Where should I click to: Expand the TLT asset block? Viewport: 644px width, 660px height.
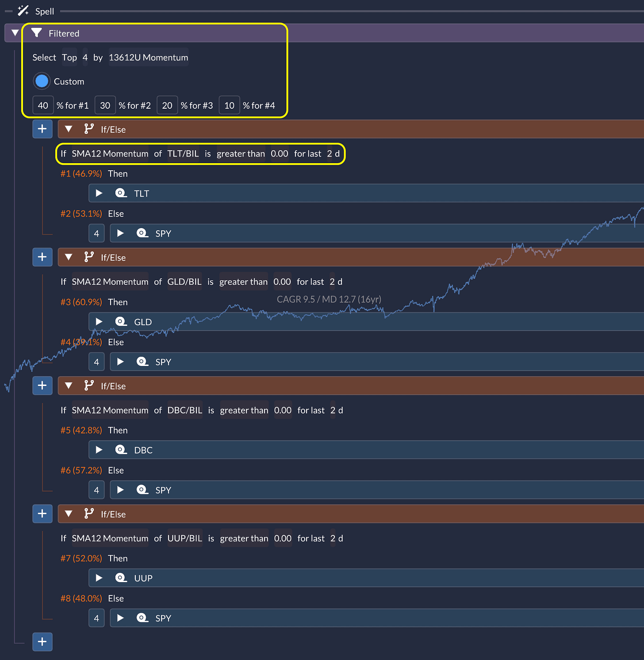pyautogui.click(x=99, y=193)
